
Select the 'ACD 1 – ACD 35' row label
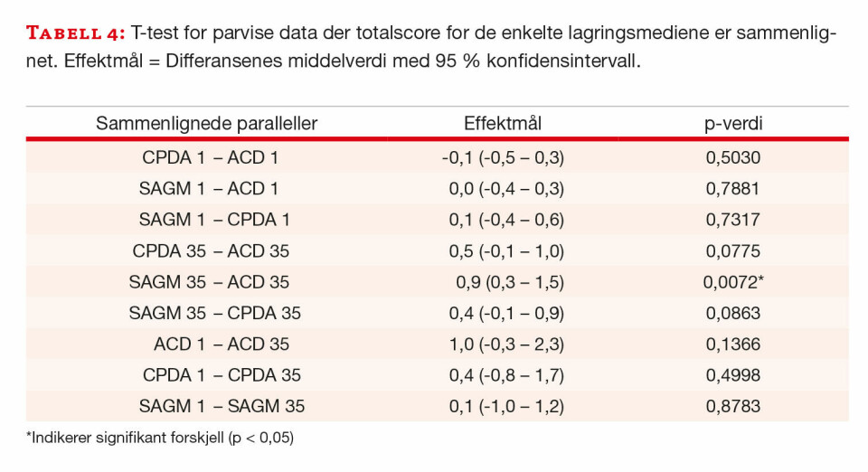pos(222,345)
